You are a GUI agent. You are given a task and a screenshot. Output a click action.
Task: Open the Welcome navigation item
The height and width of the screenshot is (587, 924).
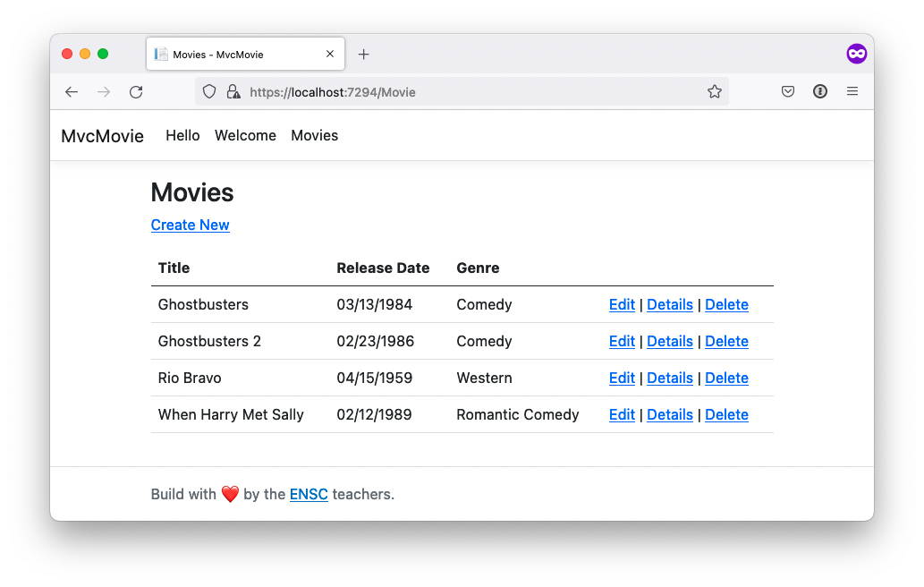(245, 135)
